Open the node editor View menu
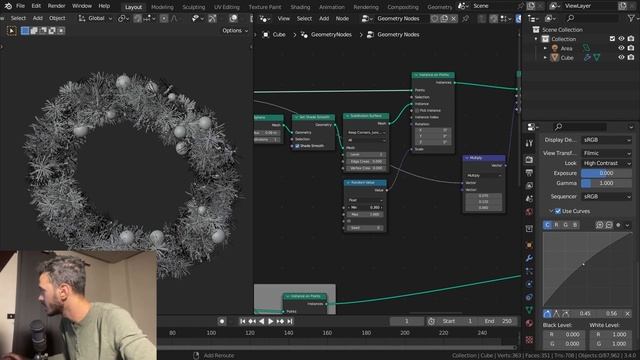The image size is (640, 360). click(284, 19)
